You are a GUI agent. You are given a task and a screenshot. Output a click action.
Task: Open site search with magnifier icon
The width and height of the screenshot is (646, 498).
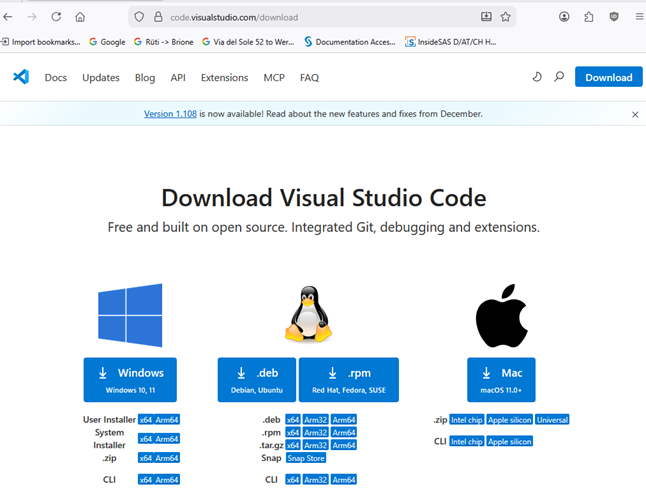point(559,77)
